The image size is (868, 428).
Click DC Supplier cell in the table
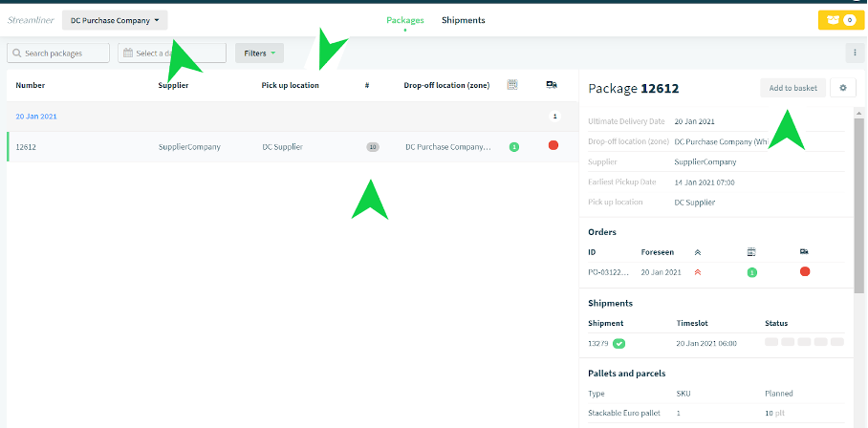283,147
